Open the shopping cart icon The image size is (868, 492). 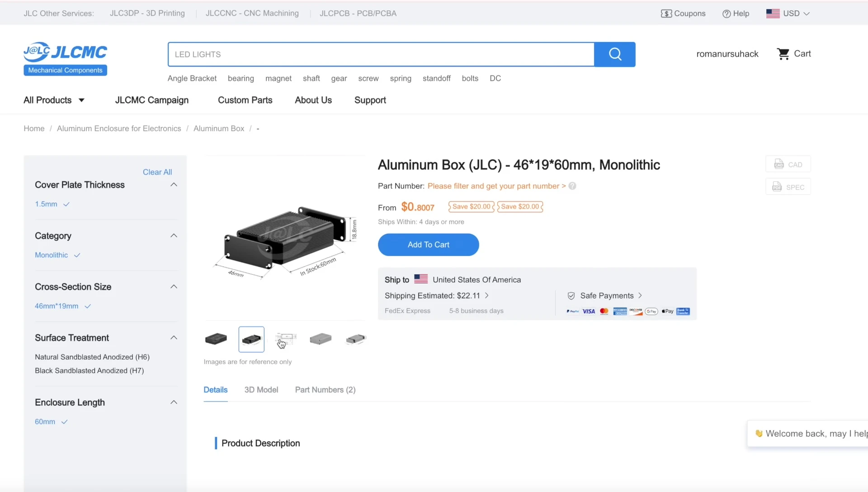click(x=783, y=54)
